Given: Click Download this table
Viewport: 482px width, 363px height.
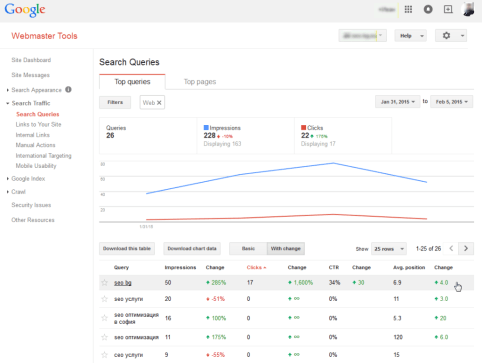Looking at the screenshot, I should tap(127, 248).
